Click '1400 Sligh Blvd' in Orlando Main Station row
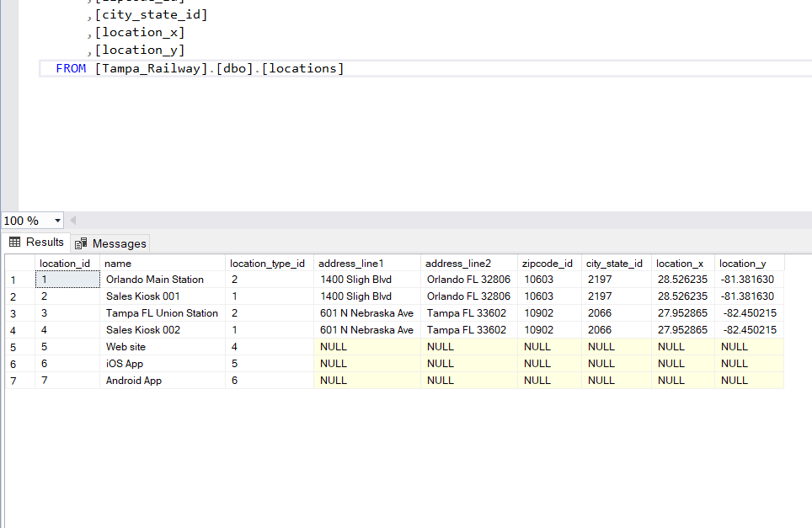The width and height of the screenshot is (812, 528). 367,280
